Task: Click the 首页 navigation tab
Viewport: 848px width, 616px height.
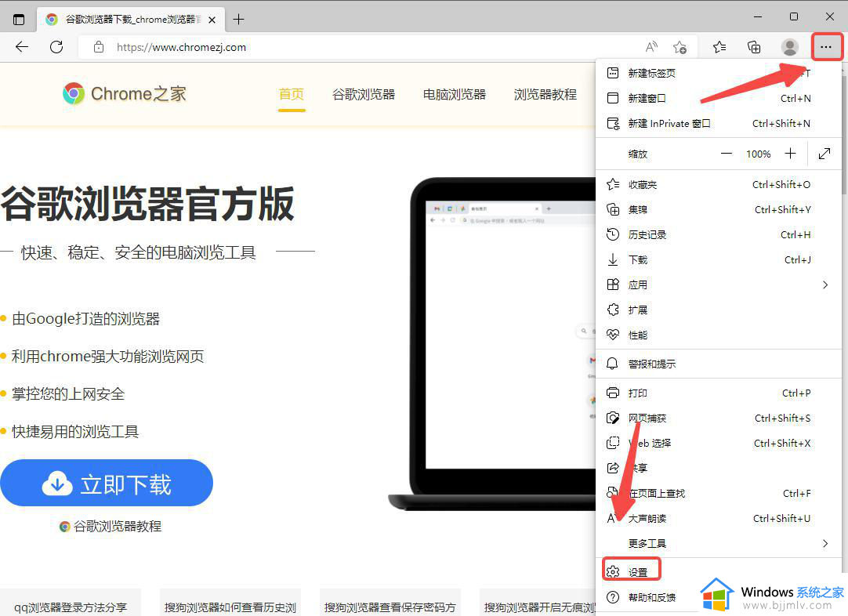Action: (292, 94)
